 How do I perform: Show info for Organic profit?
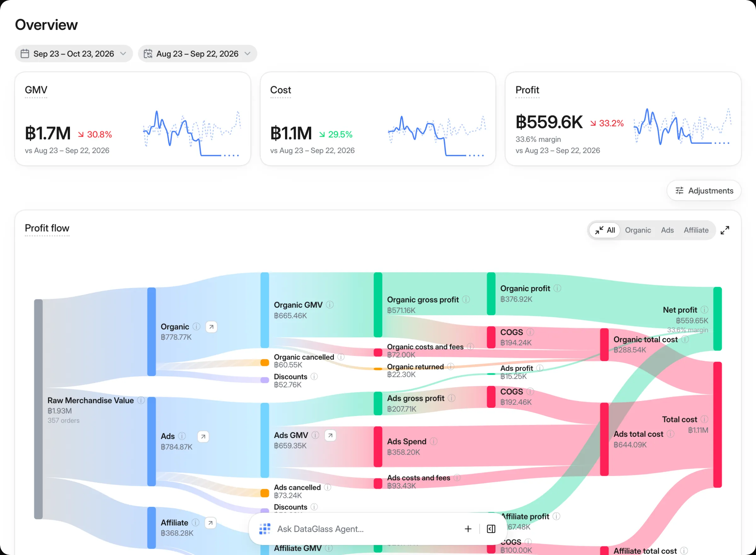point(557,289)
